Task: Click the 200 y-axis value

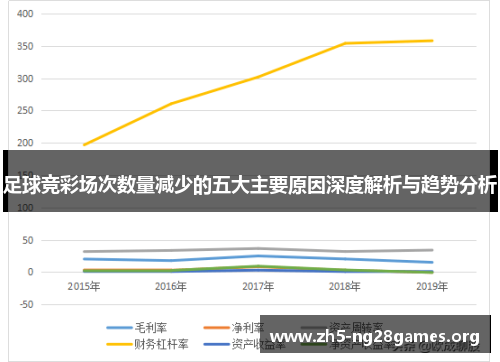Action: pyautogui.click(x=25, y=143)
